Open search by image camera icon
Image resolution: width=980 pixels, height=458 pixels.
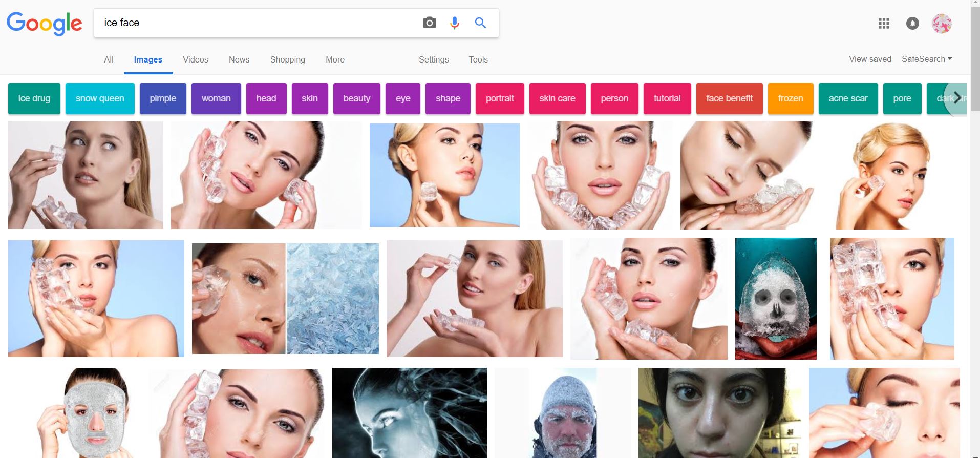point(429,23)
